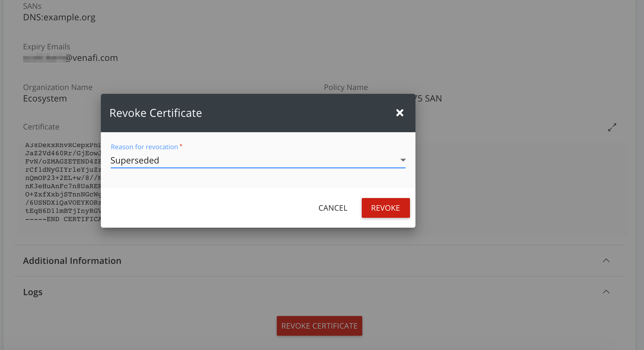Screen dimensions: 644x350
Task: Click the Revoke Certificate dialog title
Action: pos(156,113)
